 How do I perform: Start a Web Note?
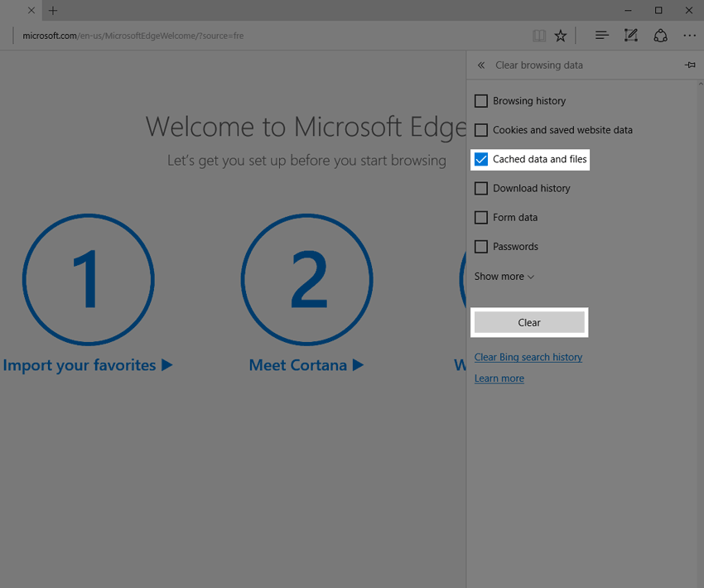(630, 36)
